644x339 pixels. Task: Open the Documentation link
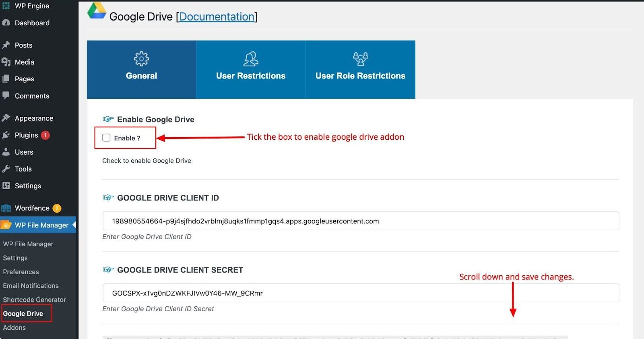pyautogui.click(x=217, y=17)
